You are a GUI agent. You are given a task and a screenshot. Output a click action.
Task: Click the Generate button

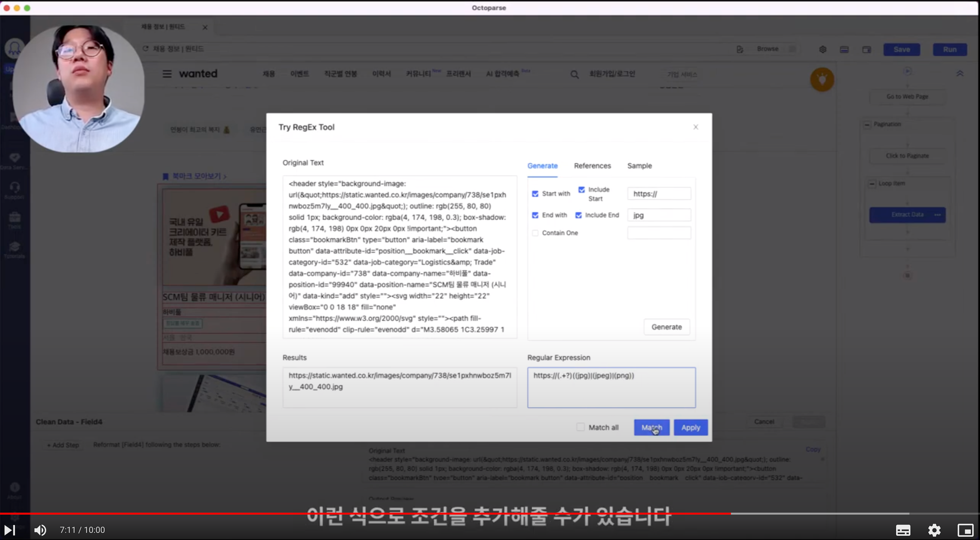click(x=667, y=327)
